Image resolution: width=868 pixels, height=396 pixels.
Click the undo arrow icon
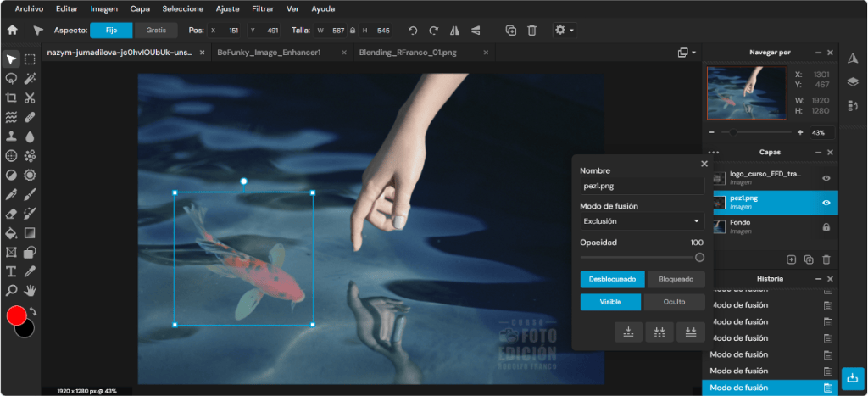pos(413,31)
